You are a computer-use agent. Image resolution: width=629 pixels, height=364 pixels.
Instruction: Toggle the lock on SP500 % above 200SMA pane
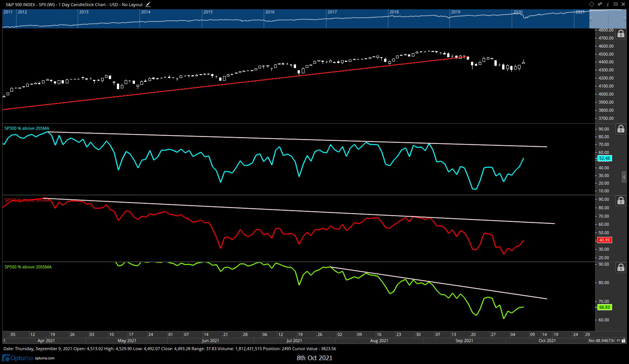pos(621,268)
